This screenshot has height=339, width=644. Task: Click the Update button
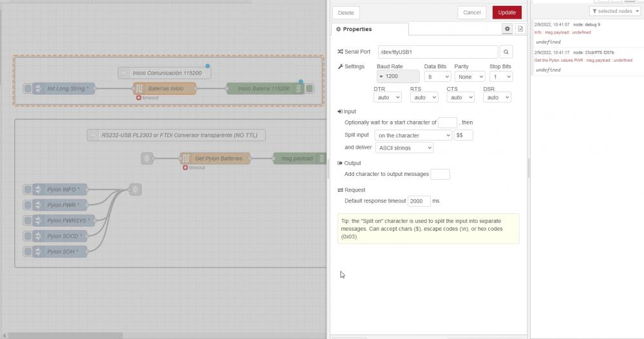(x=507, y=12)
